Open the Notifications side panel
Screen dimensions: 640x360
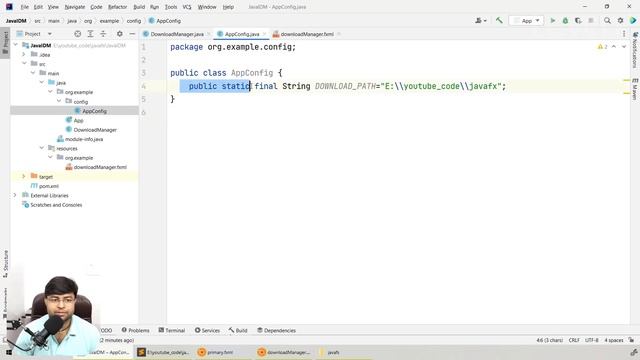[x=635, y=51]
